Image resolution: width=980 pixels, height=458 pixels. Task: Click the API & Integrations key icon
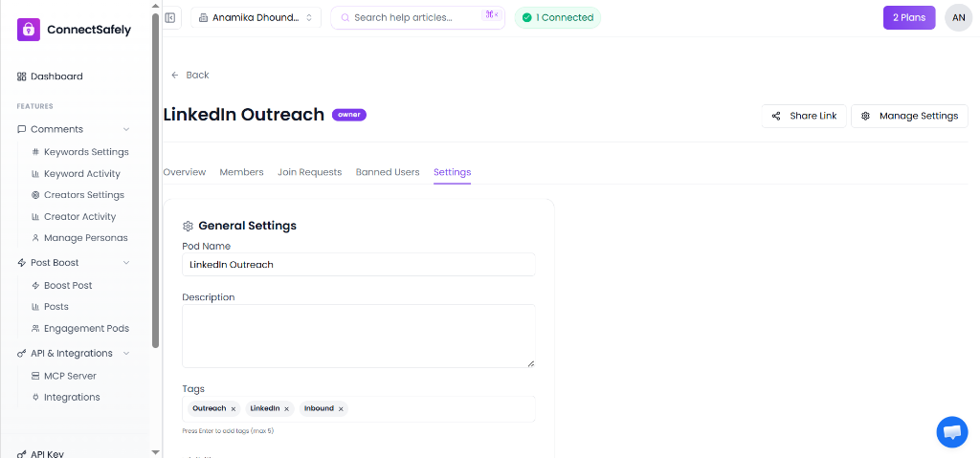21,353
